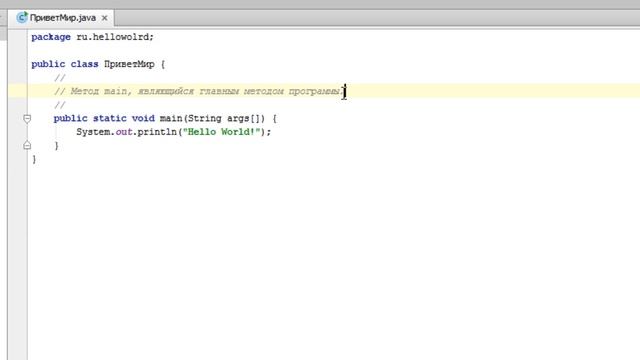Click the 'out' field in println line

[124, 132]
